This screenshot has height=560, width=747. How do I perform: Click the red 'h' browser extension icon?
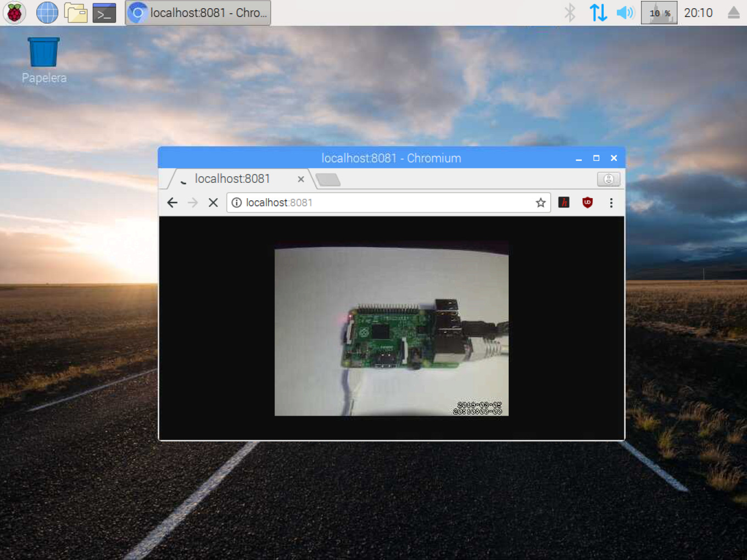click(x=564, y=203)
